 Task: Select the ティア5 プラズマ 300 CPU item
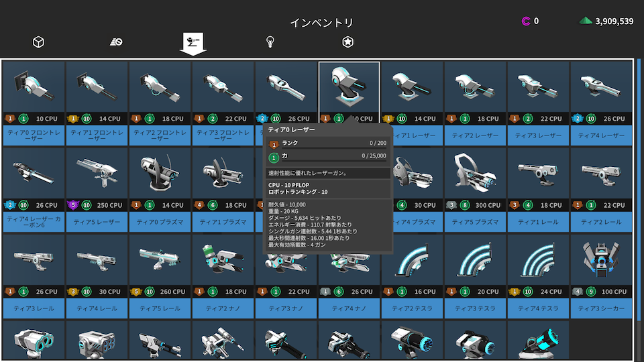475,174
